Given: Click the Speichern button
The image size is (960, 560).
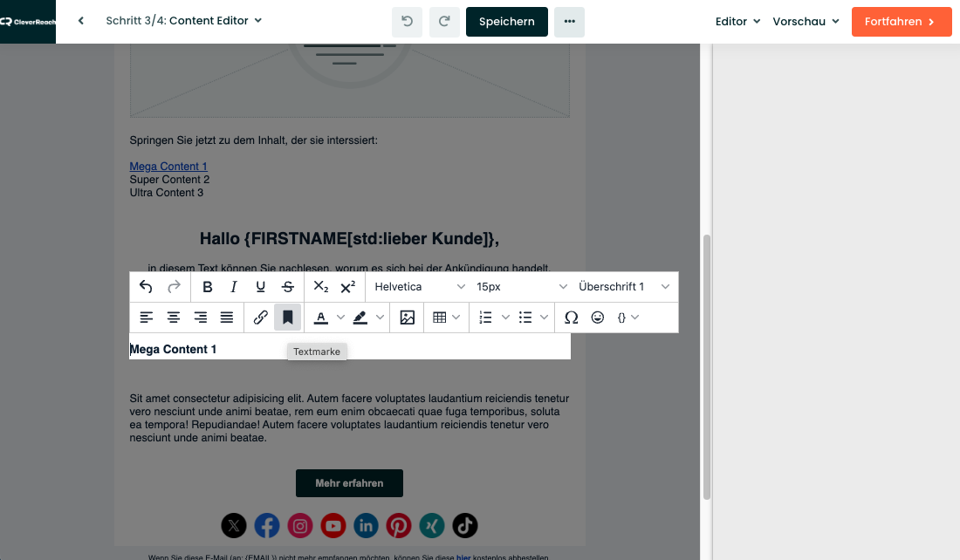Looking at the screenshot, I should point(507,22).
